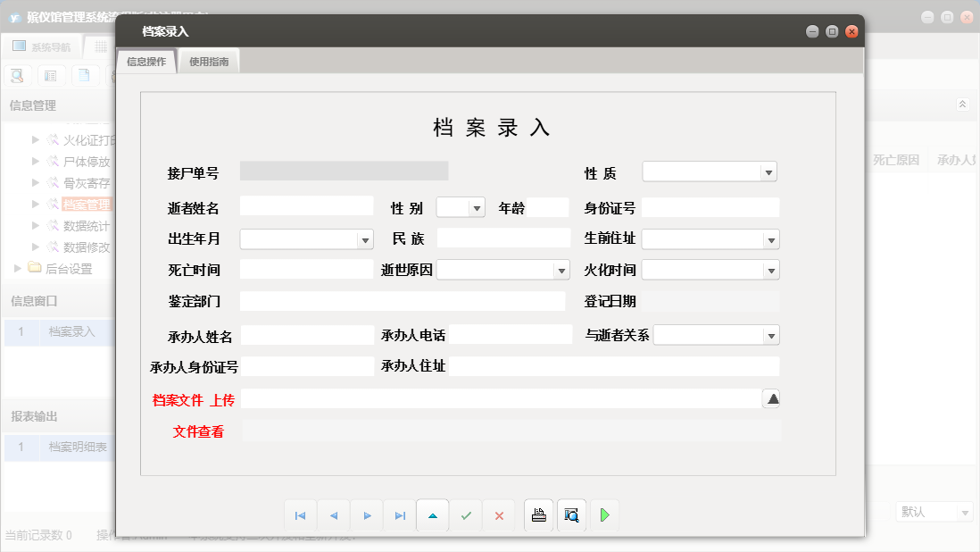
Task: Open the print tool
Action: 538,514
